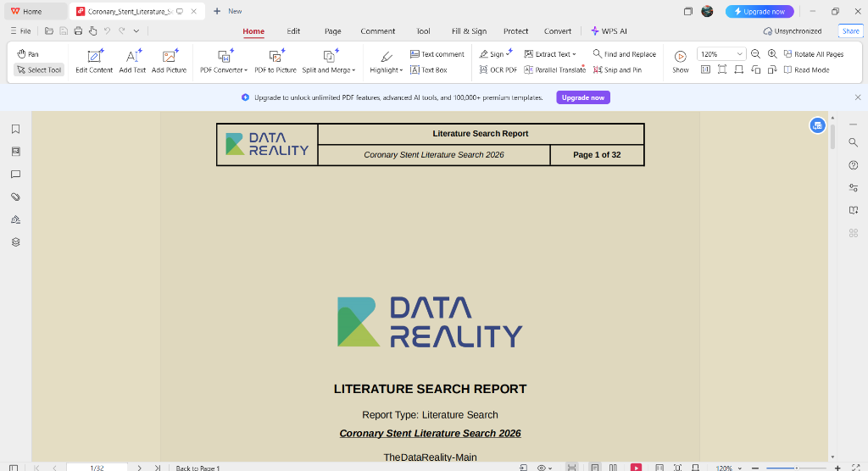Switch to the Page tab

(332, 31)
